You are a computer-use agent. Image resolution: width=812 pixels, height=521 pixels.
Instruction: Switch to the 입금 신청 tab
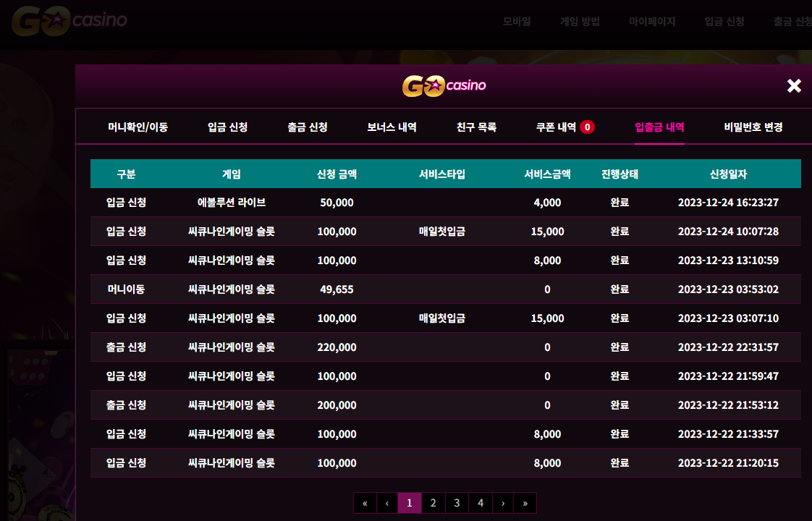tap(227, 127)
